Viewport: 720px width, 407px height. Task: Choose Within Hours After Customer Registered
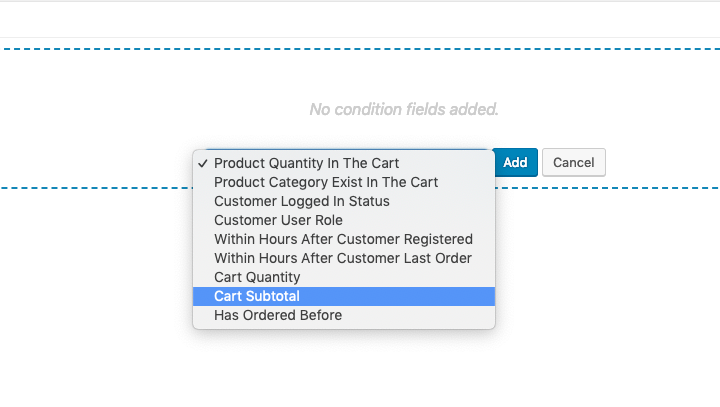point(343,239)
